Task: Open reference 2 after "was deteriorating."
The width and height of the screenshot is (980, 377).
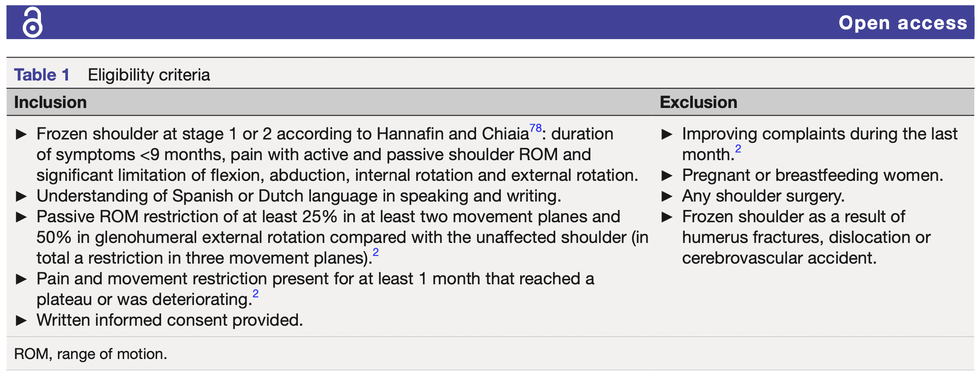Action: pos(256,294)
